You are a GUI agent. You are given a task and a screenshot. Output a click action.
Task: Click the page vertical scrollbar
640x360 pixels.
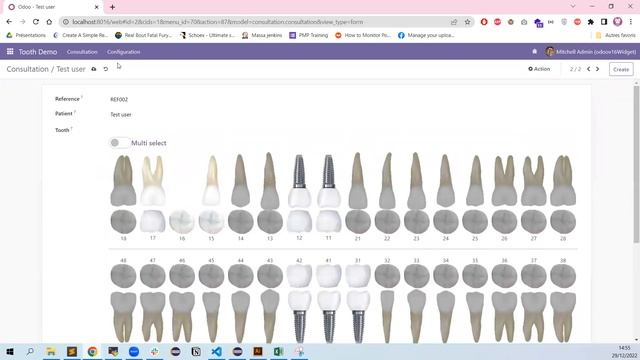click(x=636, y=163)
